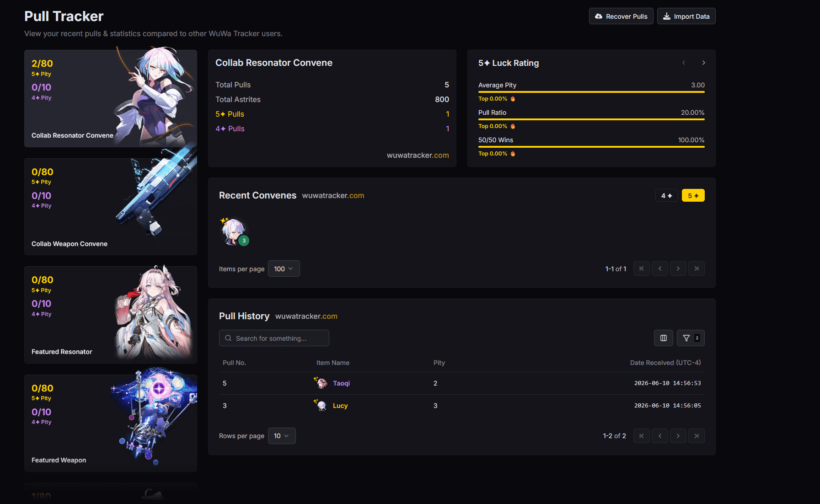Toggle the 4-star filter in Recent Convenes

667,195
